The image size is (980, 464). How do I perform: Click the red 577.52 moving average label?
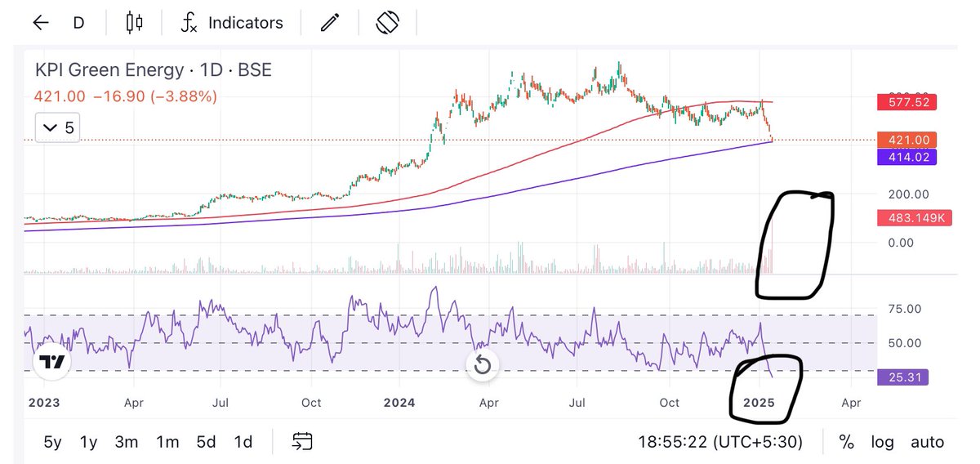click(x=906, y=103)
